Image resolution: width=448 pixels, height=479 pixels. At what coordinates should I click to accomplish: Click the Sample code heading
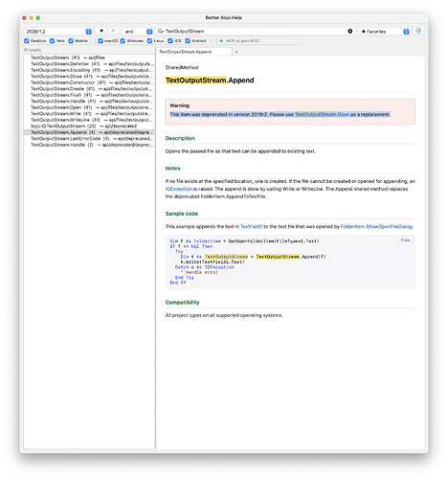(182, 214)
